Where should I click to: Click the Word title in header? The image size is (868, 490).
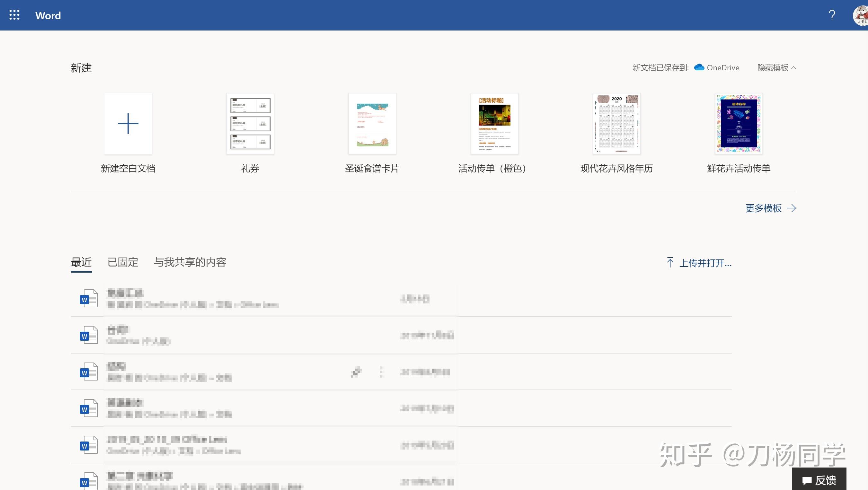(x=48, y=15)
